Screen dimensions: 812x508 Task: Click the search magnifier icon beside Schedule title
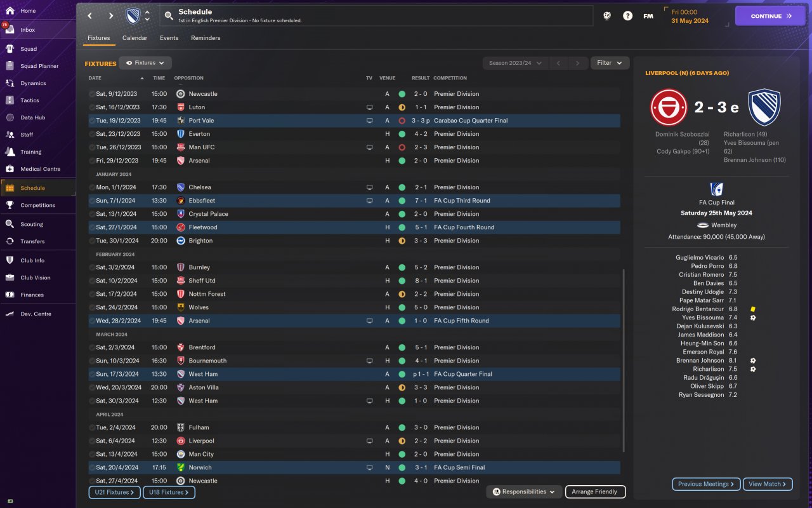pyautogui.click(x=168, y=16)
